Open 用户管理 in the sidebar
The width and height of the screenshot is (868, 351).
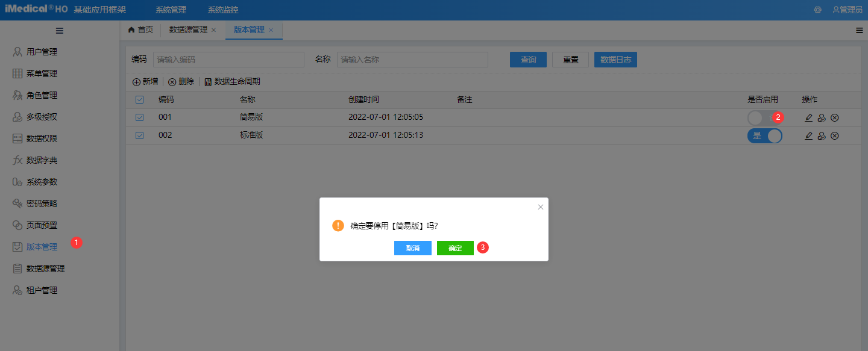(42, 52)
